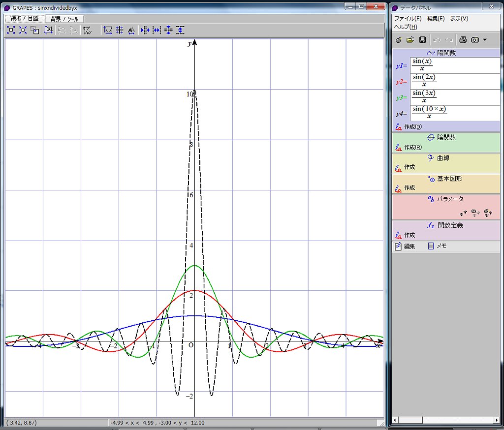Image resolution: width=504 pixels, height=430 pixels.
Task: Switch to the 背景/ツール tab
Action: pos(64,19)
